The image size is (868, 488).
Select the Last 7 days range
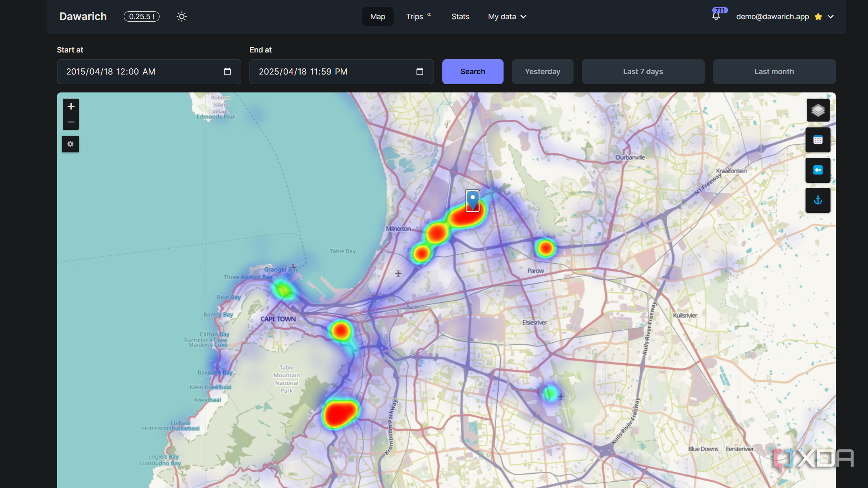coord(643,72)
